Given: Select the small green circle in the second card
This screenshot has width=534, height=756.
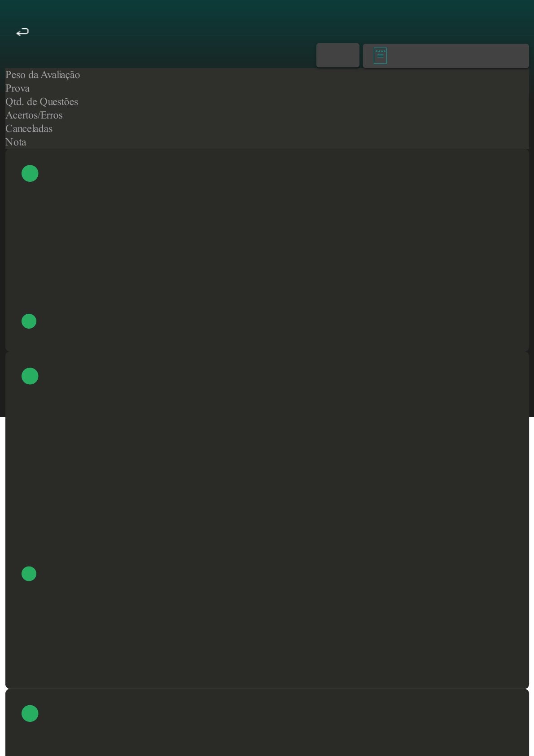Looking at the screenshot, I should tap(29, 574).
